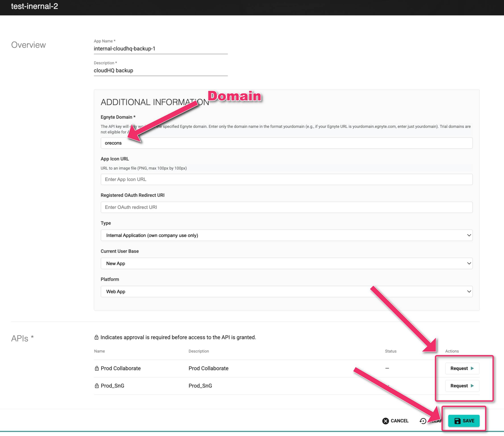
Task: Click arrow icon on Prod Collaborate Request
Action: pyautogui.click(x=472, y=368)
